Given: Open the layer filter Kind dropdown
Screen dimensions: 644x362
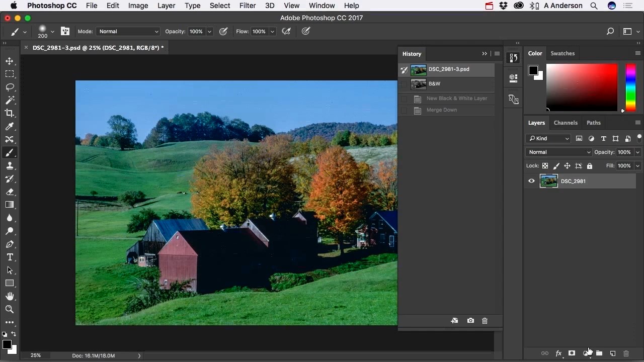Looking at the screenshot, I should tap(548, 138).
